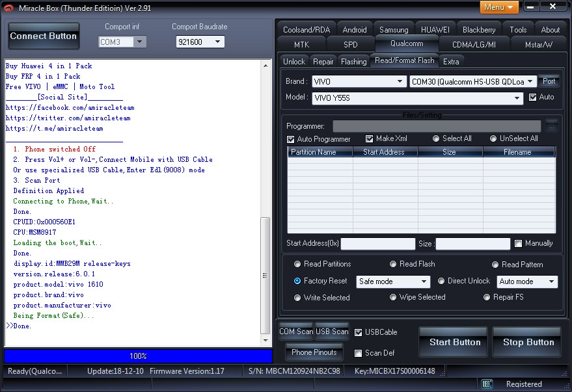Viewport: 572px width, 392px height.
Task: Open the Tools tab
Action: pyautogui.click(x=518, y=30)
